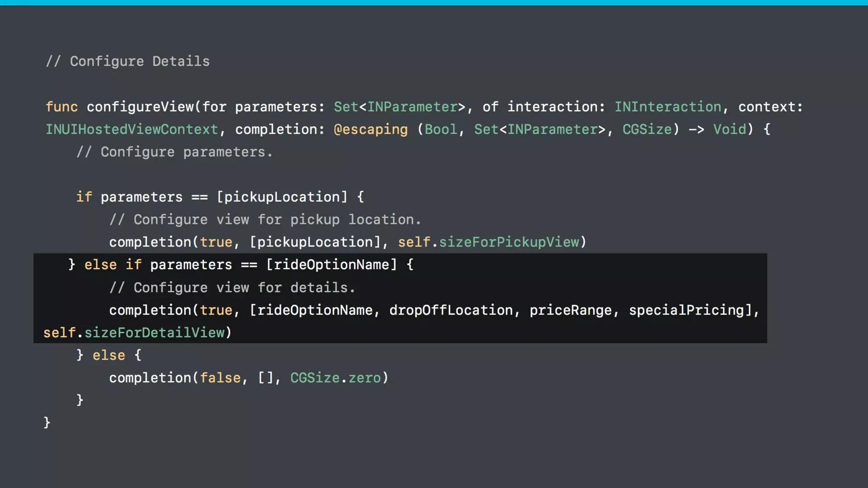This screenshot has width=868, height=488.
Task: Click the @escaping attribute
Action: coord(370,129)
